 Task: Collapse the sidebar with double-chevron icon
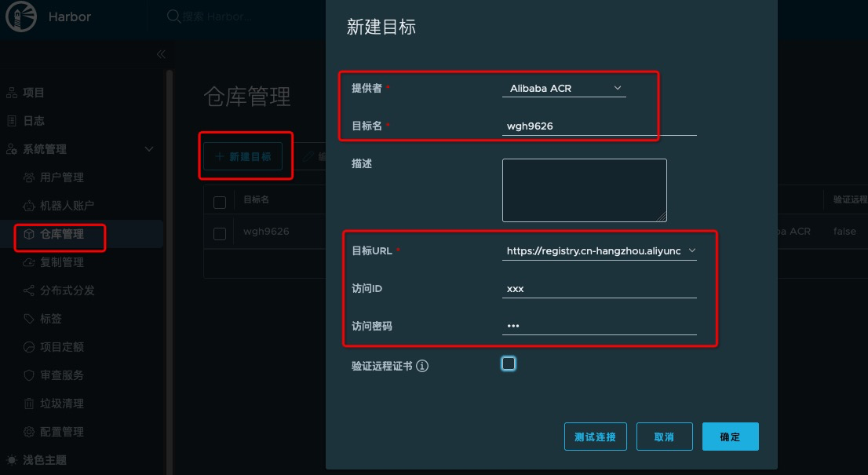coord(161,53)
